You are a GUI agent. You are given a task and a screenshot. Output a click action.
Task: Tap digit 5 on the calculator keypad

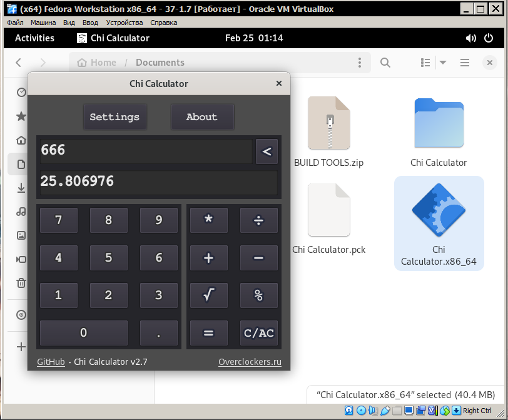click(108, 258)
